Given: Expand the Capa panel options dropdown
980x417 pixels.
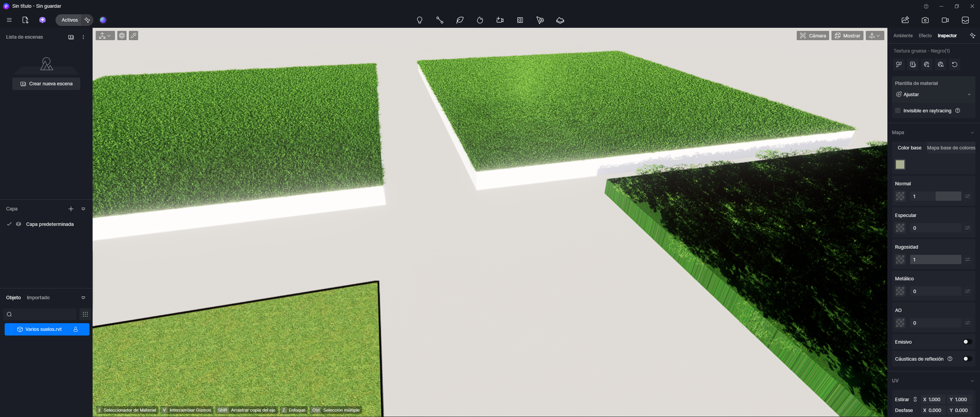Looking at the screenshot, I should click(x=83, y=209).
